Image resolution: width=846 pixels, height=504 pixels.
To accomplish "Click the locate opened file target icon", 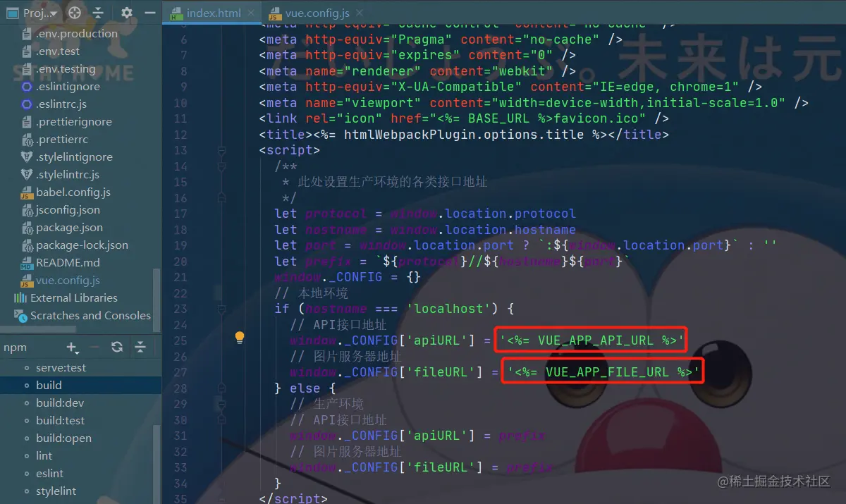I will coord(75,13).
